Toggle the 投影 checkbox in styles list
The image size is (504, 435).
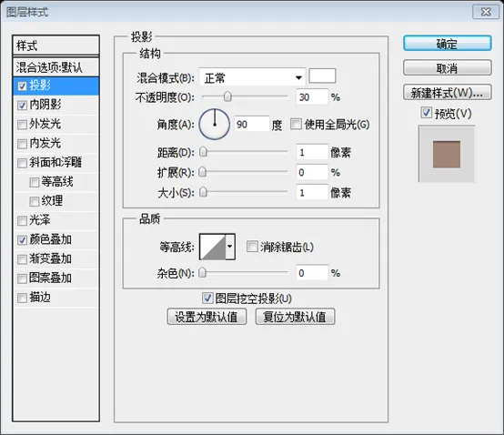tap(22, 86)
